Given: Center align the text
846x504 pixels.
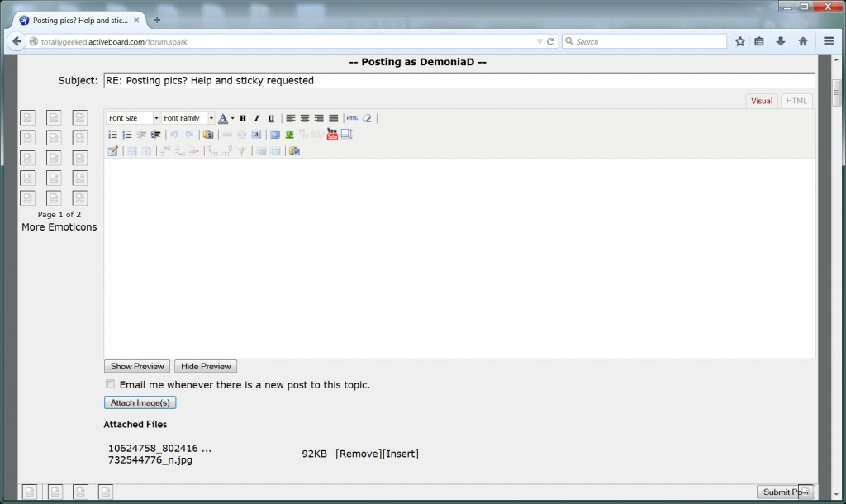Looking at the screenshot, I should point(305,118).
